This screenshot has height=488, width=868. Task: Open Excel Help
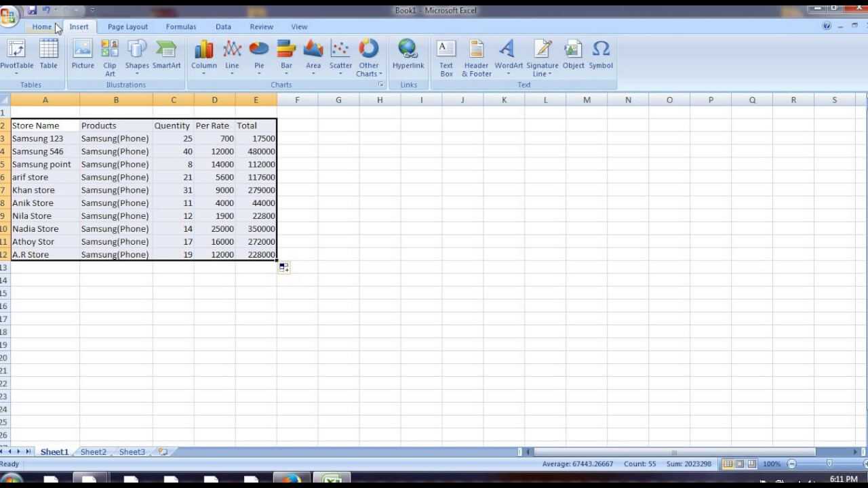point(827,26)
